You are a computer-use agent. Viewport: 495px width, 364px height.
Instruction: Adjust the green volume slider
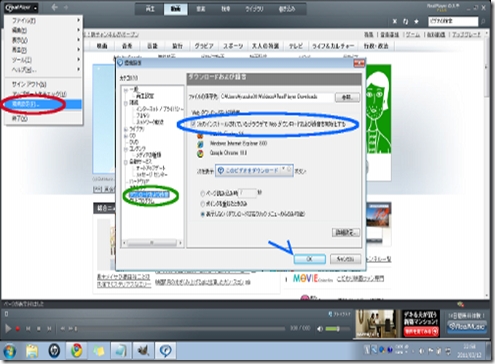(x=337, y=329)
